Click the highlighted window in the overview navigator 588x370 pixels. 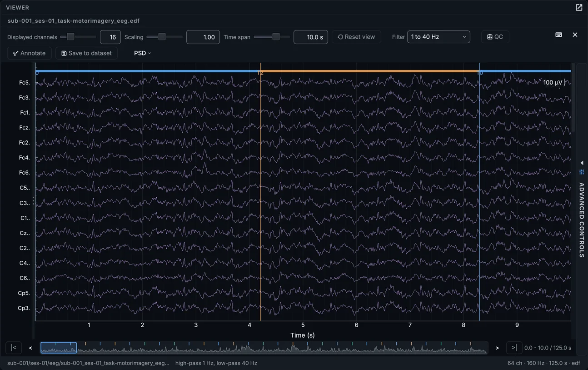(59, 348)
